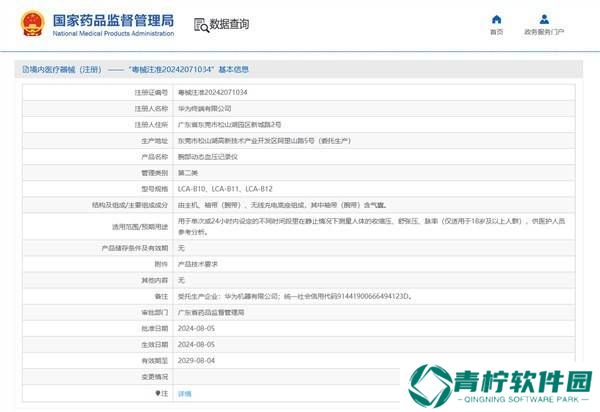Click the 注册人名称 label
Screen dimensions: 600x412
tap(151, 108)
